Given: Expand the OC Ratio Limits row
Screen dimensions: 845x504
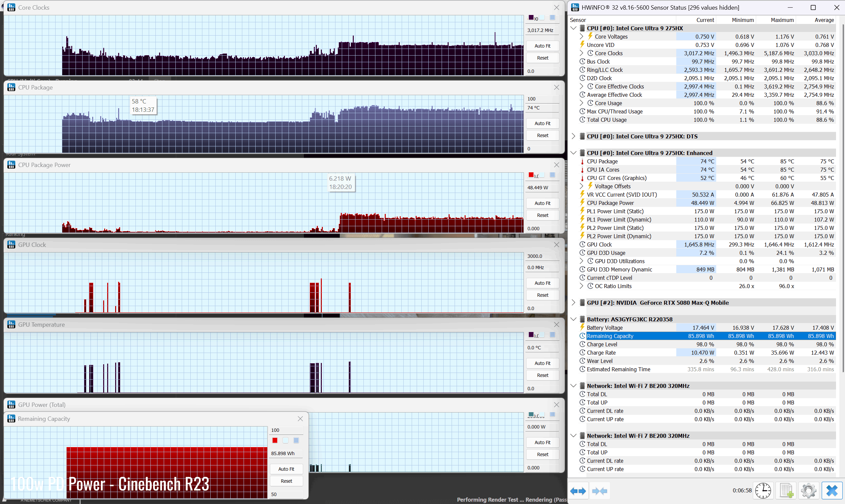Looking at the screenshot, I should 582,286.
